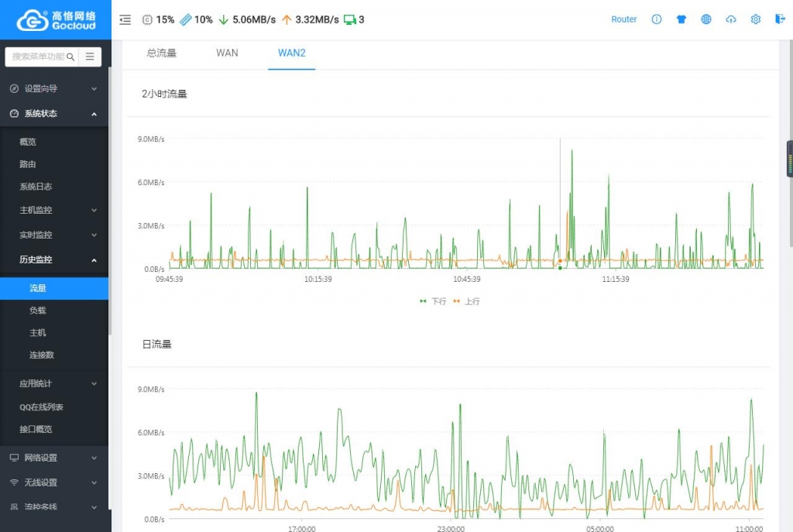Open the skin theme shirt icon
This screenshot has height=532, width=793.
coord(681,19)
